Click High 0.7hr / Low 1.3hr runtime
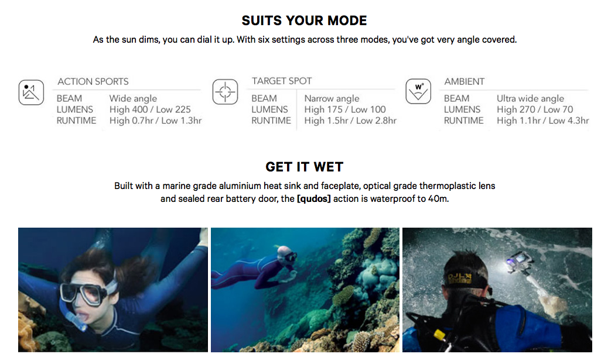 pos(155,121)
